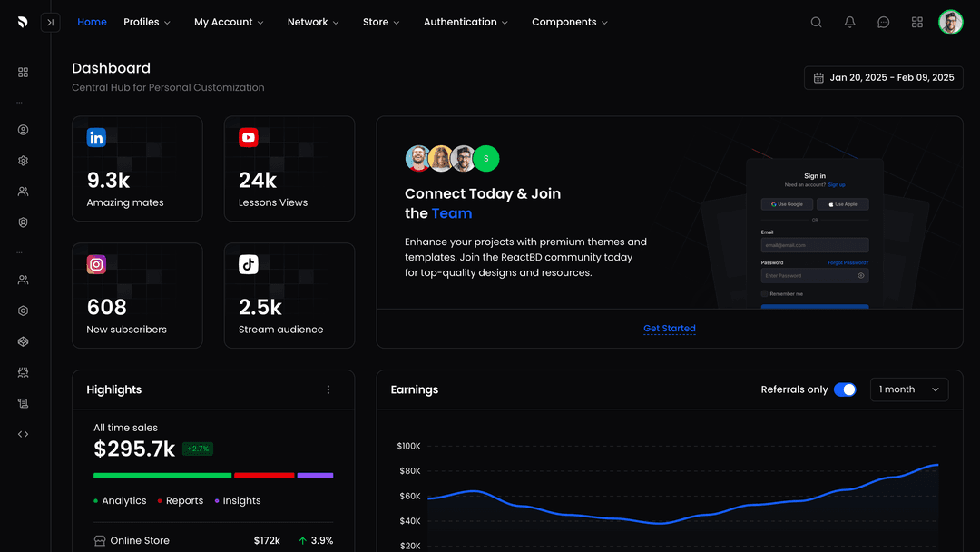
Task: Click the scroll document icon in the sidebar
Action: pos(23,403)
